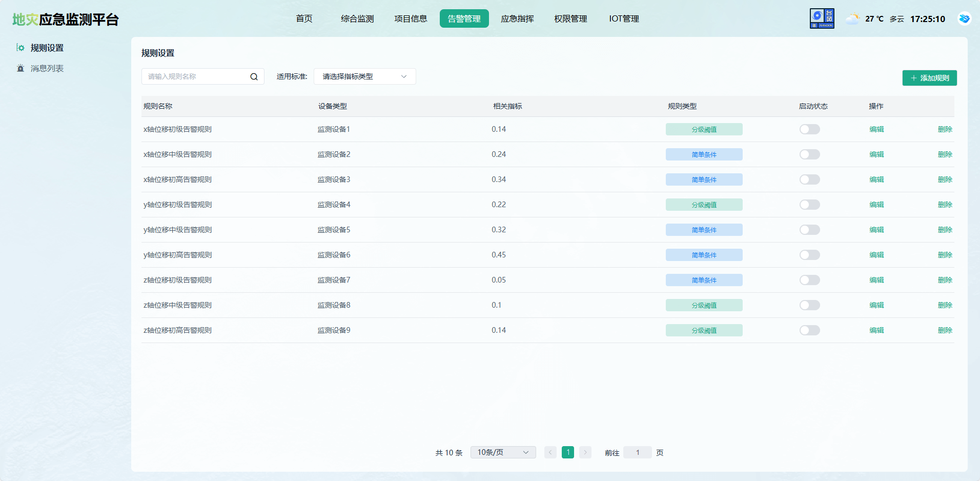Viewport: 980px width, 481px height.
Task: Click the search magnifier icon in rule name field
Action: pos(254,77)
